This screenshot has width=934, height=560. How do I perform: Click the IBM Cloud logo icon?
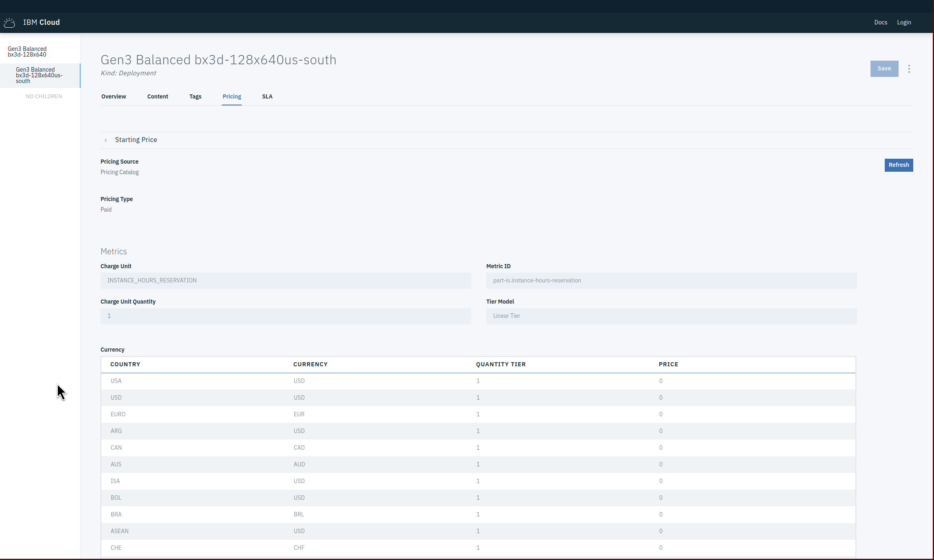[x=9, y=23]
